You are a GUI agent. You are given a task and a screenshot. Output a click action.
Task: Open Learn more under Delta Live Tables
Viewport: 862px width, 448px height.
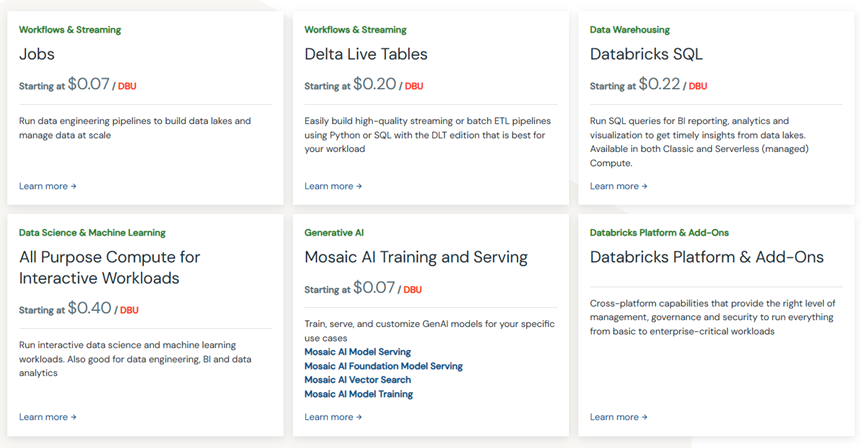click(333, 186)
